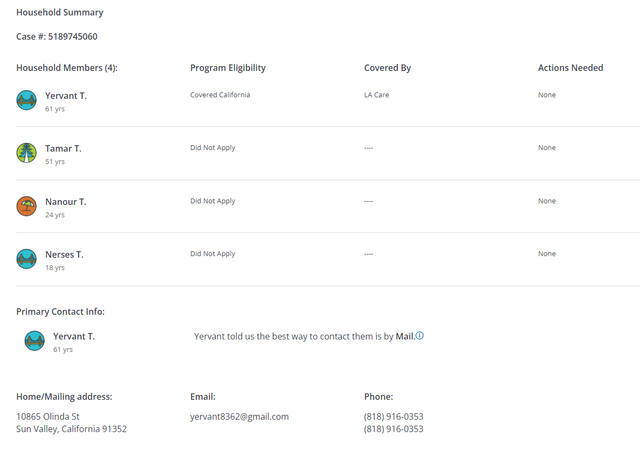The width and height of the screenshot is (640, 454).
Task: Click Nerses T.'s bridge avatar icon
Action: (27, 259)
